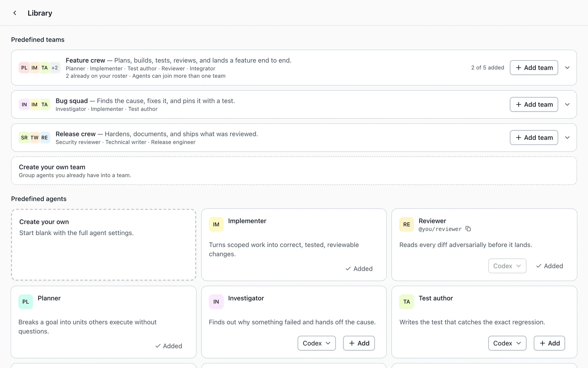The height and width of the screenshot is (368, 588).
Task: Go back using the Library back arrow
Action: [x=15, y=13]
